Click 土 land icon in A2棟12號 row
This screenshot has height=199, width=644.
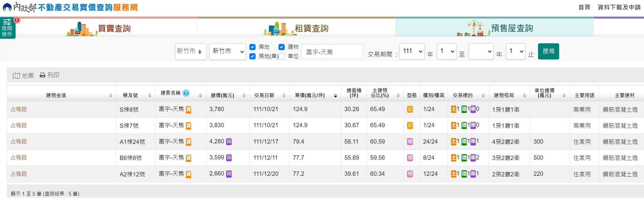tap(453, 174)
